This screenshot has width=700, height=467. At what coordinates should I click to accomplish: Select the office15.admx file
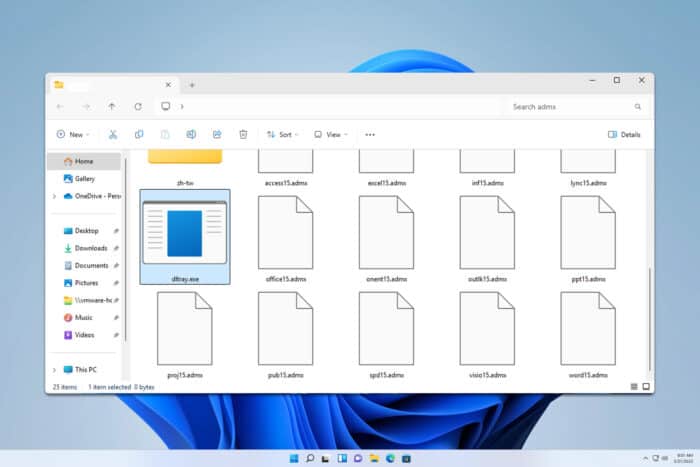286,239
